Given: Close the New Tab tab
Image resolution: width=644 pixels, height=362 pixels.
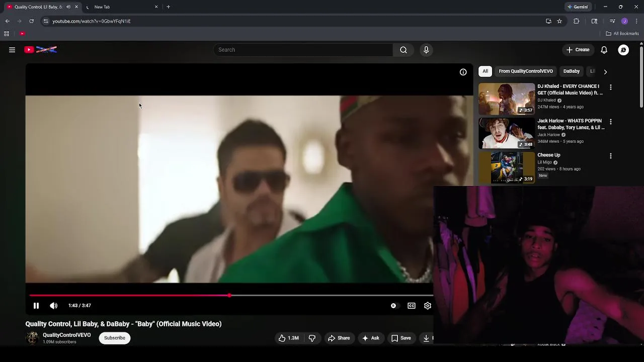Looking at the screenshot, I should pyautogui.click(x=156, y=7).
